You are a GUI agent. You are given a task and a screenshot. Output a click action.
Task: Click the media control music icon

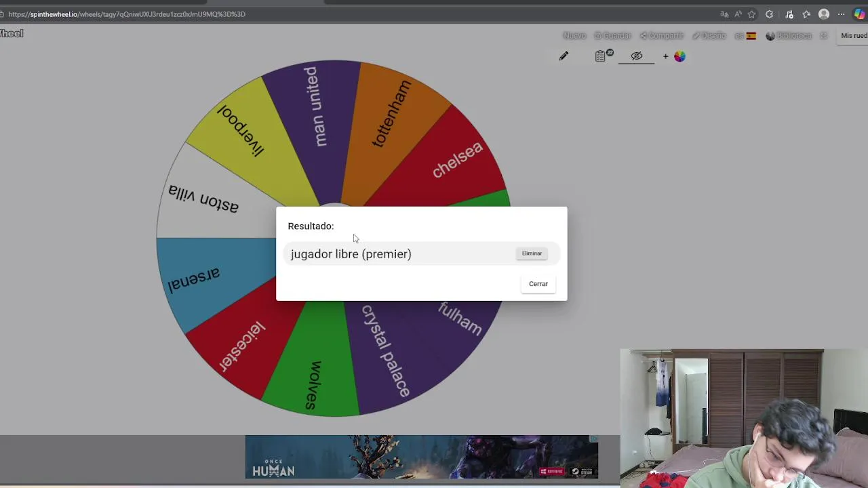pos(789,14)
